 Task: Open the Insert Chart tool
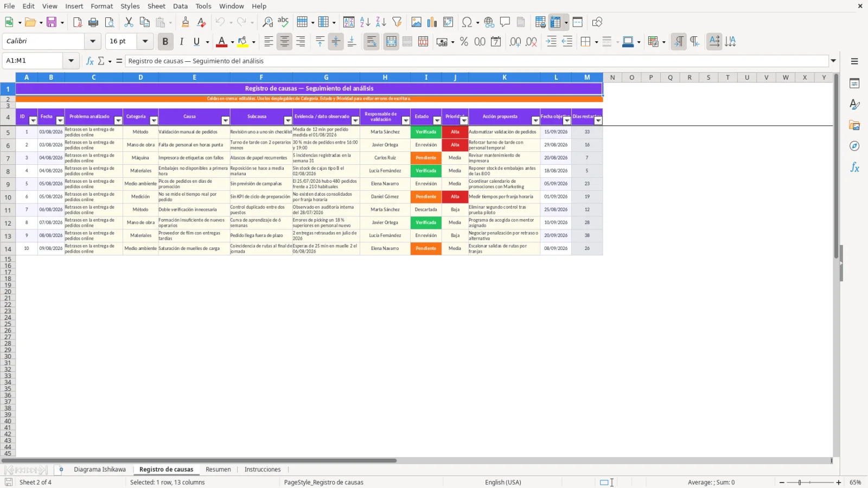[x=432, y=22]
